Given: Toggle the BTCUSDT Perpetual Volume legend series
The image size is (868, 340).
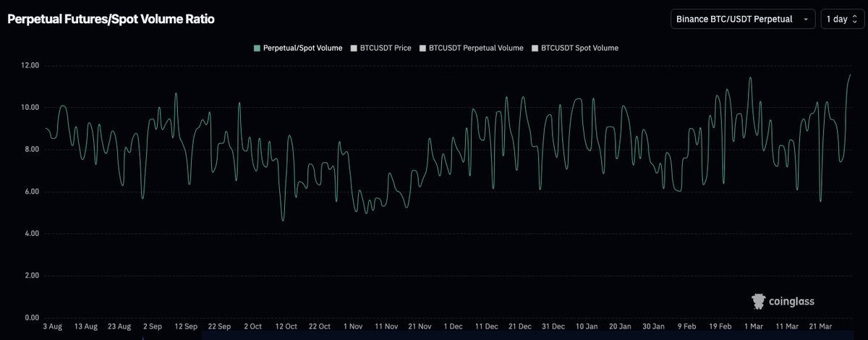Looking at the screenshot, I should point(471,48).
